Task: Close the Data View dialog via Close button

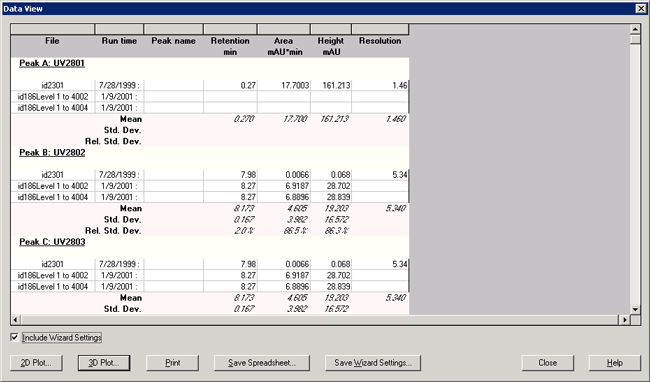Action: [548, 363]
